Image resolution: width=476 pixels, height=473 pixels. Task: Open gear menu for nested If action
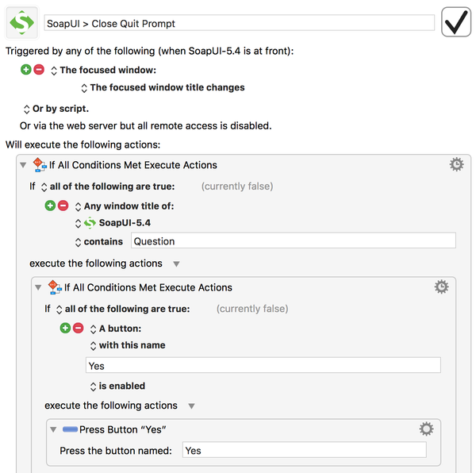441,286
